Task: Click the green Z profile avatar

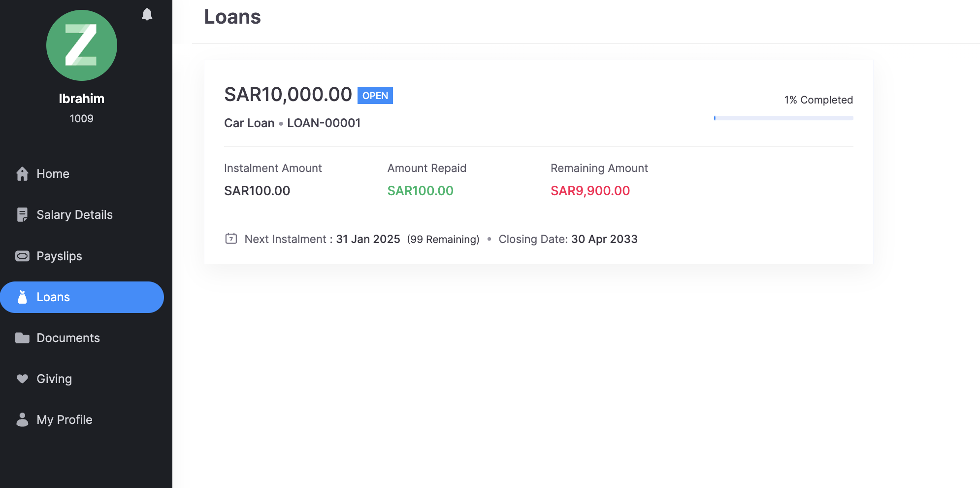Action: [x=82, y=45]
